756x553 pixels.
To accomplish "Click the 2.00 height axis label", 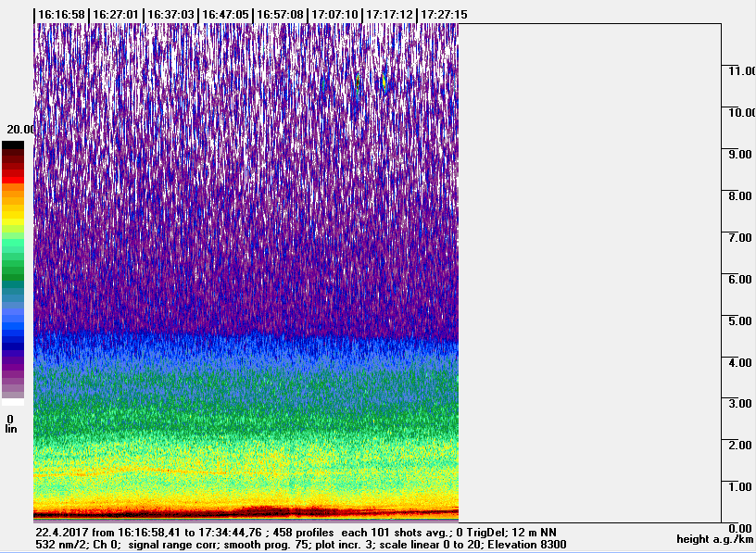I will click(x=739, y=445).
